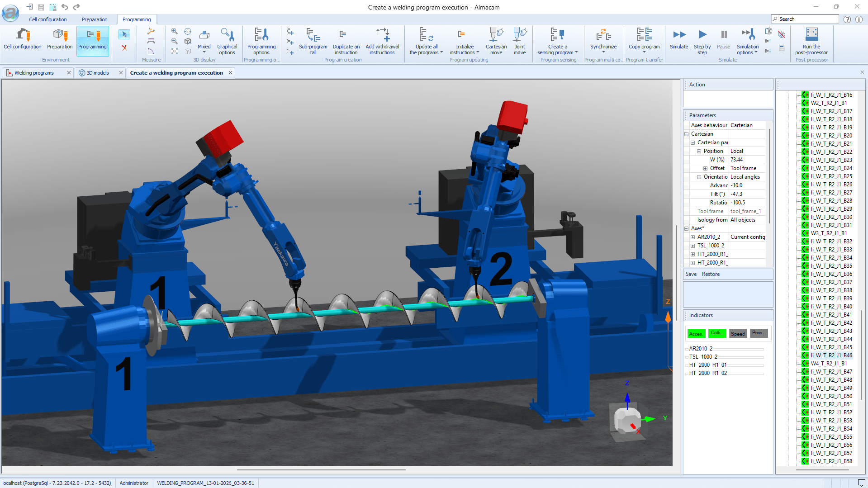The height and width of the screenshot is (488, 868).
Task: Open the Welding programs document tab
Action: [34, 73]
